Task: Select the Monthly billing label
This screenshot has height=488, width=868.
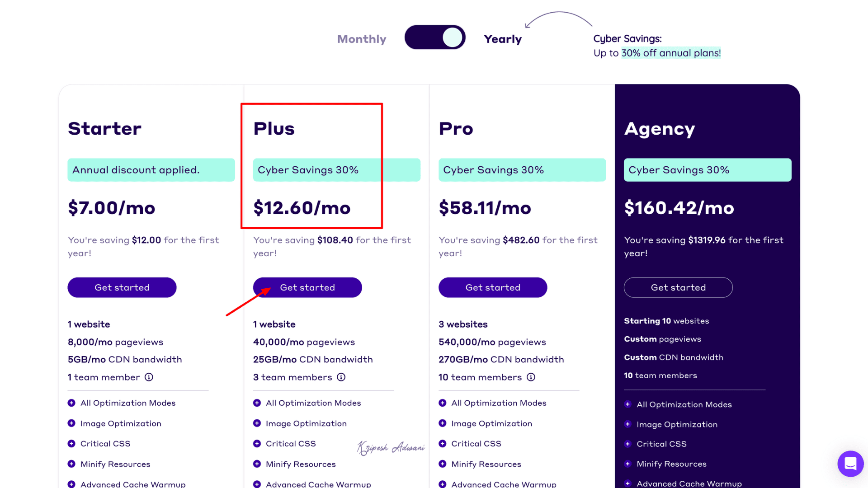Action: [362, 39]
